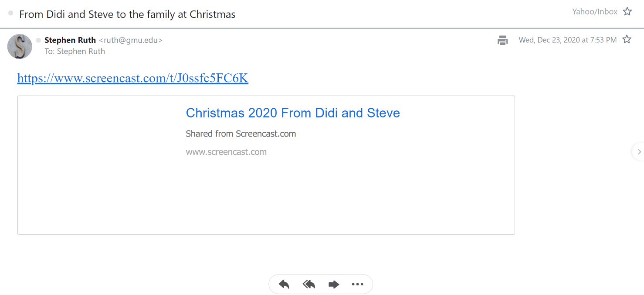Image resolution: width=644 pixels, height=295 pixels.
Task: Toggle the unread dot beside the subject
Action: 10,13
